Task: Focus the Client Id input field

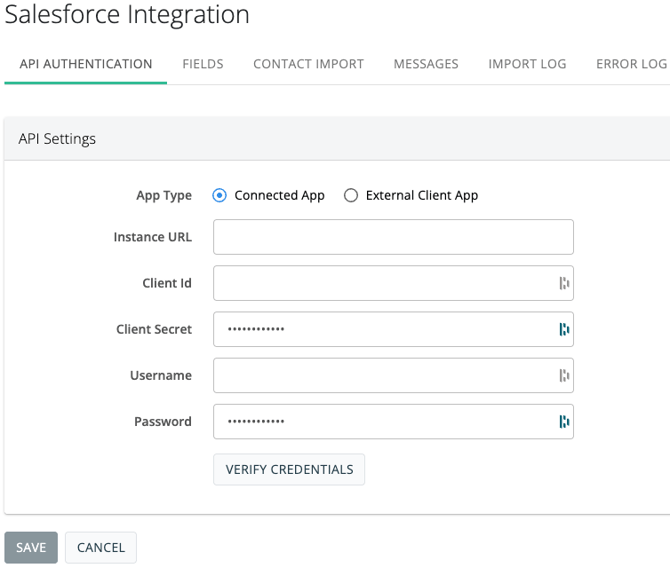Action: (x=394, y=283)
